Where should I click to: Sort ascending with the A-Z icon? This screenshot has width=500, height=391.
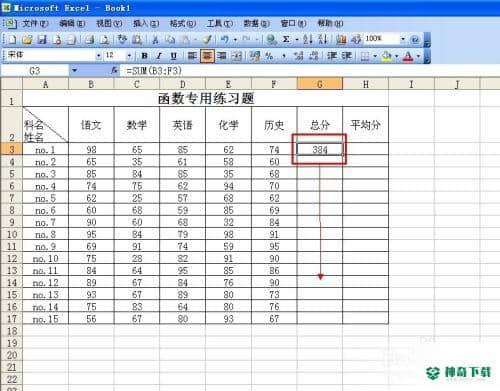(x=307, y=39)
